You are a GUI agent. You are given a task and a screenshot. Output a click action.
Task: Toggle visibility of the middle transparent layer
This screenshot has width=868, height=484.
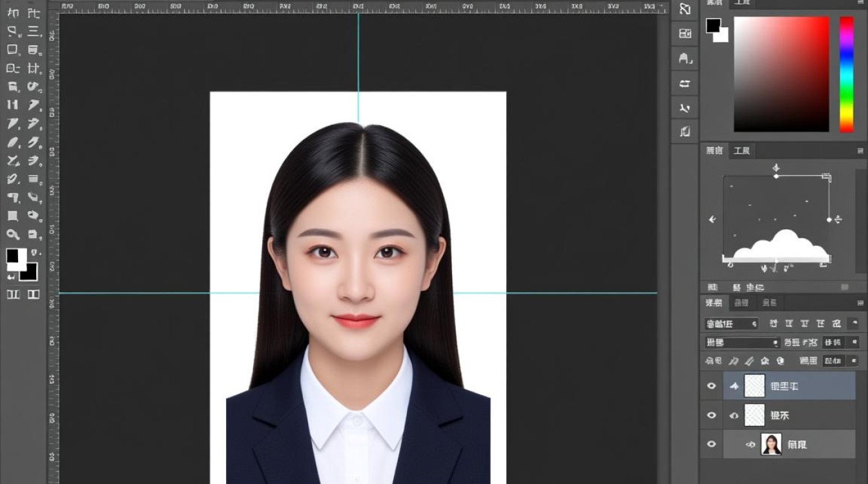click(x=712, y=416)
